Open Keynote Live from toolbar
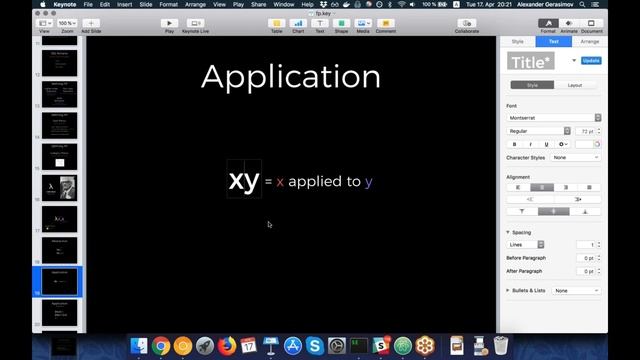This screenshot has height=360, width=640. (195, 23)
